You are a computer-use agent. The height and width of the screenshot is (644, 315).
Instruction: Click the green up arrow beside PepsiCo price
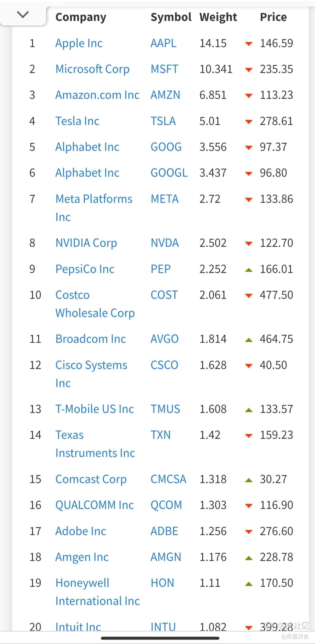click(x=248, y=270)
